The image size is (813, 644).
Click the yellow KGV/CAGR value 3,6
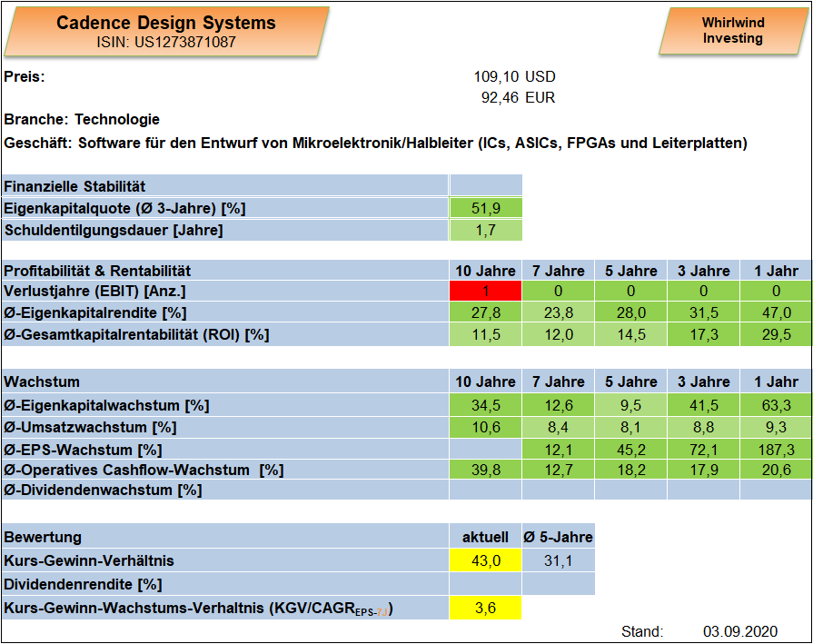pos(485,608)
